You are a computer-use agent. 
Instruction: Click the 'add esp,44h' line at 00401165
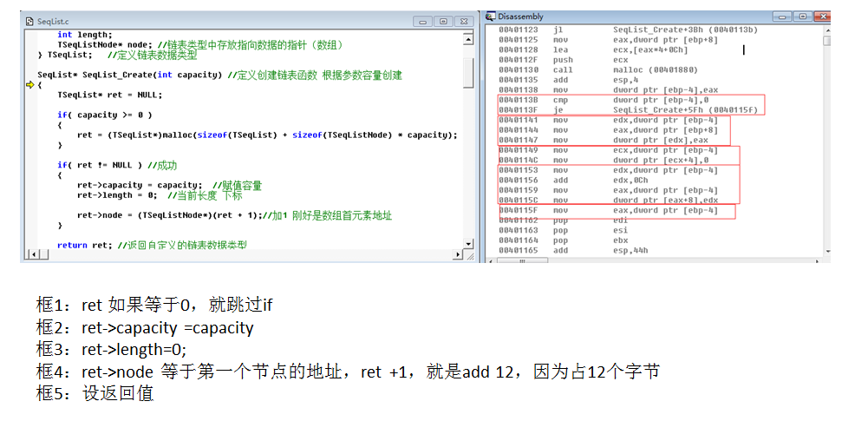pos(573,250)
